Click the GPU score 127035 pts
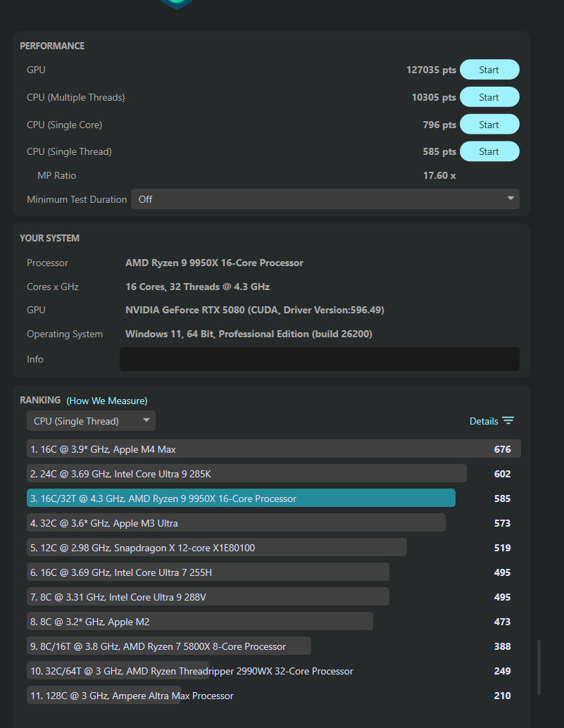The height and width of the screenshot is (728, 564). (431, 70)
